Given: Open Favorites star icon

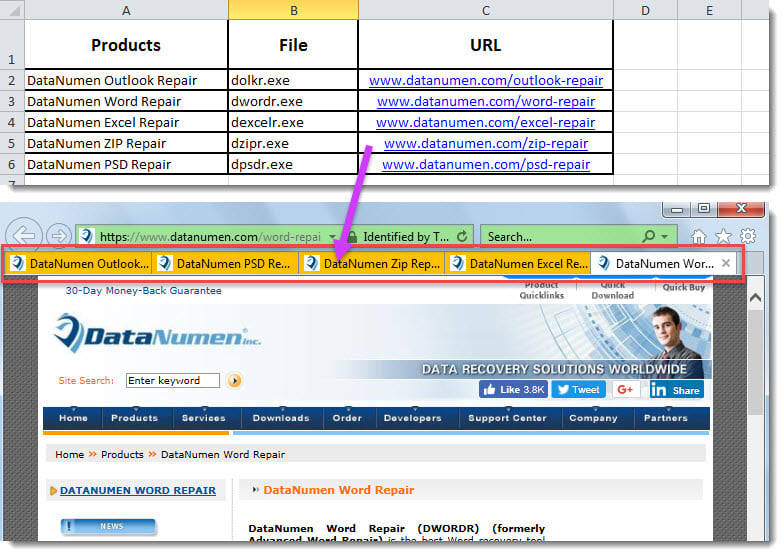Looking at the screenshot, I should 723,236.
